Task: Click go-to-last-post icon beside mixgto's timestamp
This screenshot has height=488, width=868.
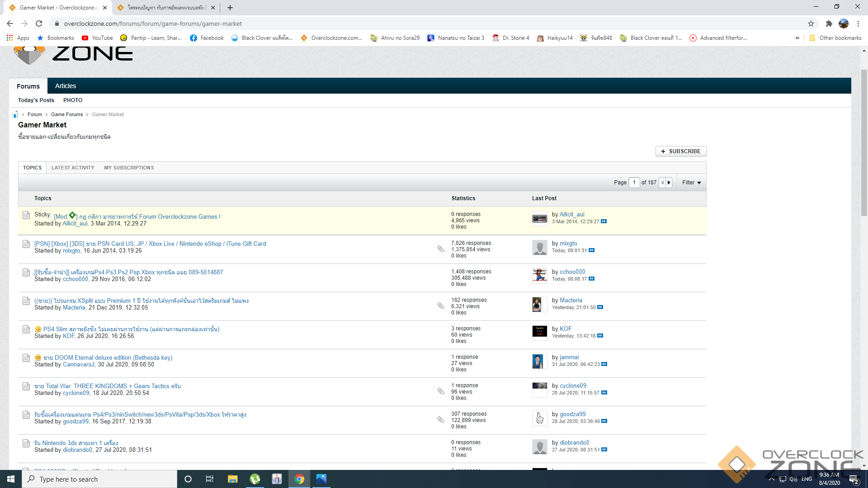Action: [591, 250]
